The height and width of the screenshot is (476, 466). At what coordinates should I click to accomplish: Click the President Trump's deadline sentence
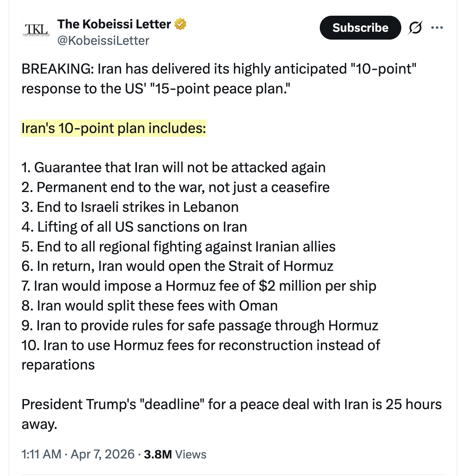[x=231, y=405]
